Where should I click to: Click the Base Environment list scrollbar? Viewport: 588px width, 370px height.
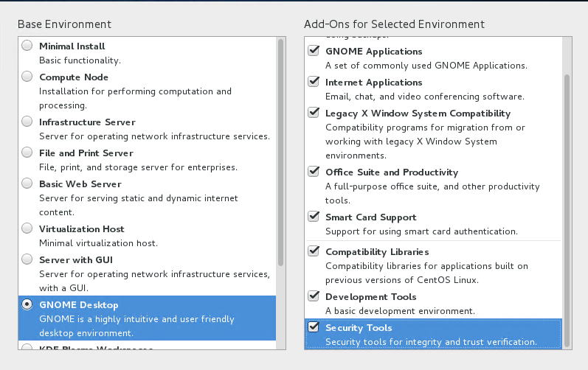pos(280,153)
